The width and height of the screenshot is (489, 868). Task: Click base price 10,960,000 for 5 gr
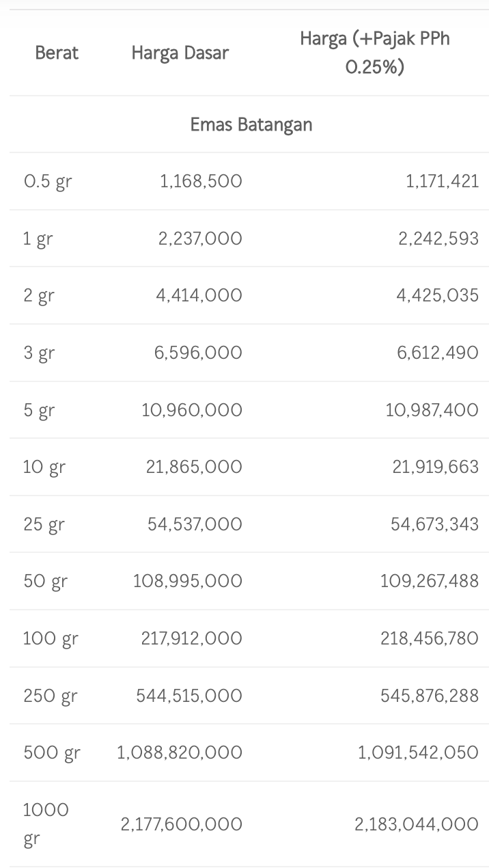point(192,410)
